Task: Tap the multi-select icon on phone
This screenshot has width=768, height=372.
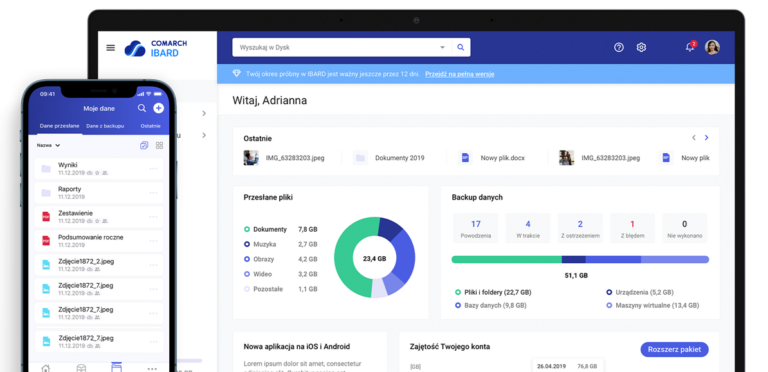Action: 144,145
